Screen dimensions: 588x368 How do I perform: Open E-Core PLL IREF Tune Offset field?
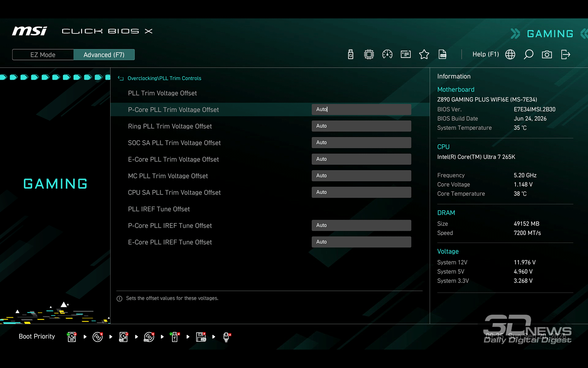coord(361,242)
